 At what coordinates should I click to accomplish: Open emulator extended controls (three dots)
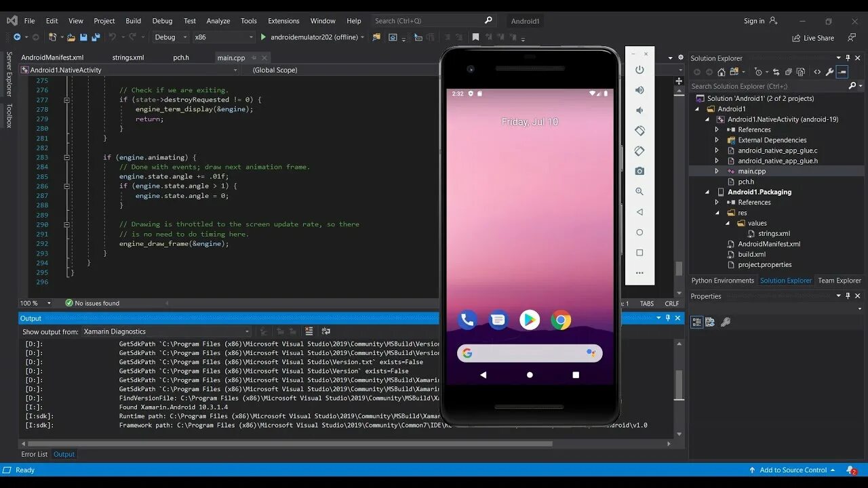tap(639, 273)
